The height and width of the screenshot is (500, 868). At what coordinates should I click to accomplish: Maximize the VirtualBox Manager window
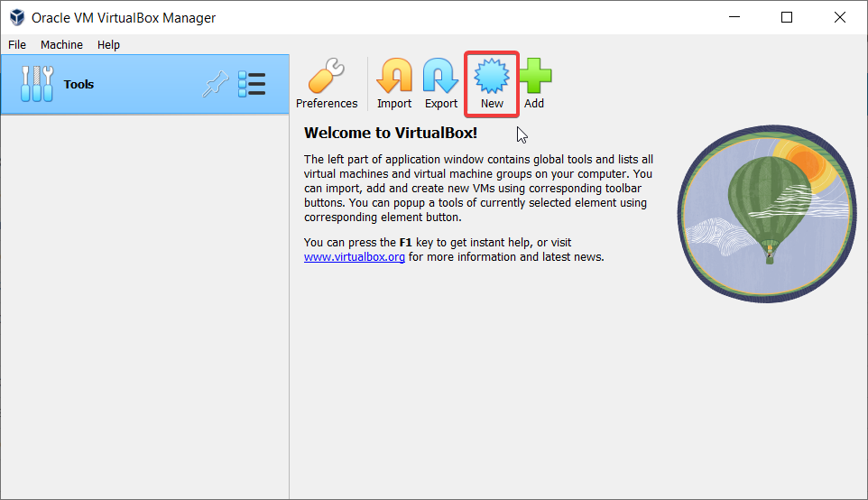[787, 17]
